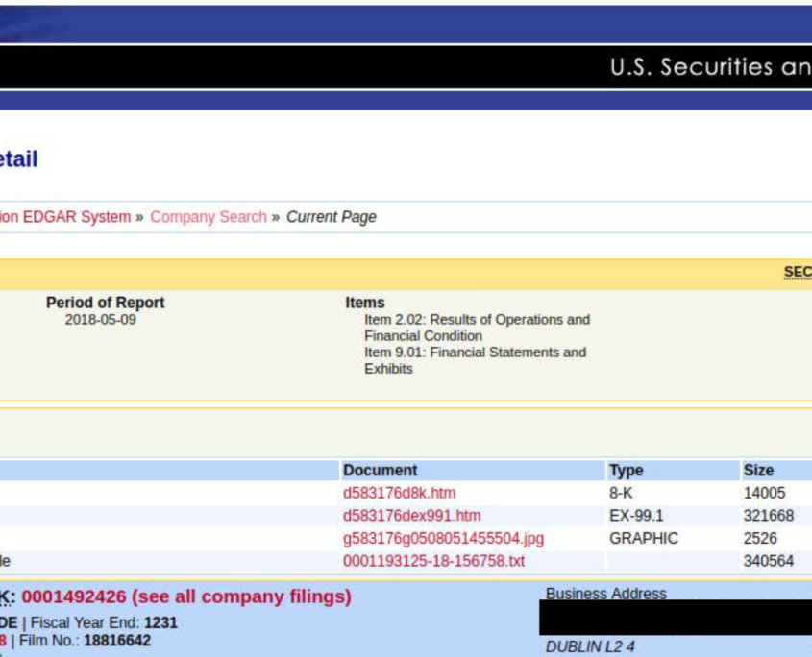
Task: Click the underlined SEC abbreviation in yellow bar
Action: (x=798, y=273)
